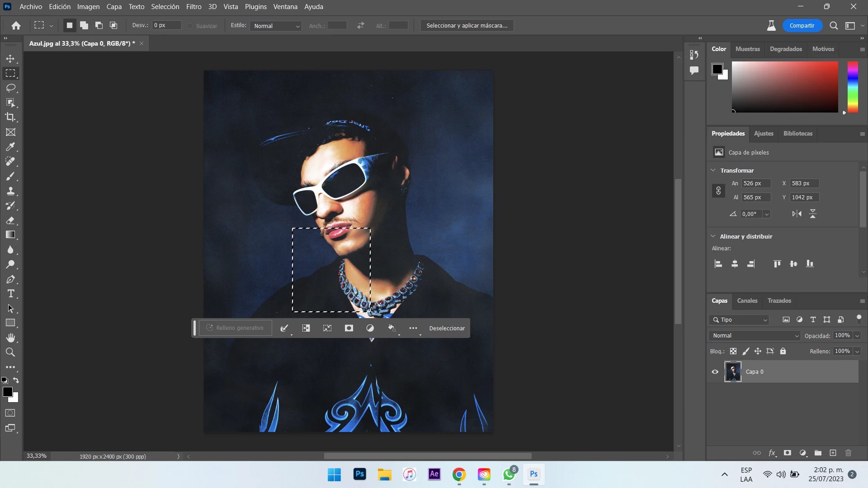Select the Lasso tool
Viewport: 868px width, 488px height.
[10, 88]
